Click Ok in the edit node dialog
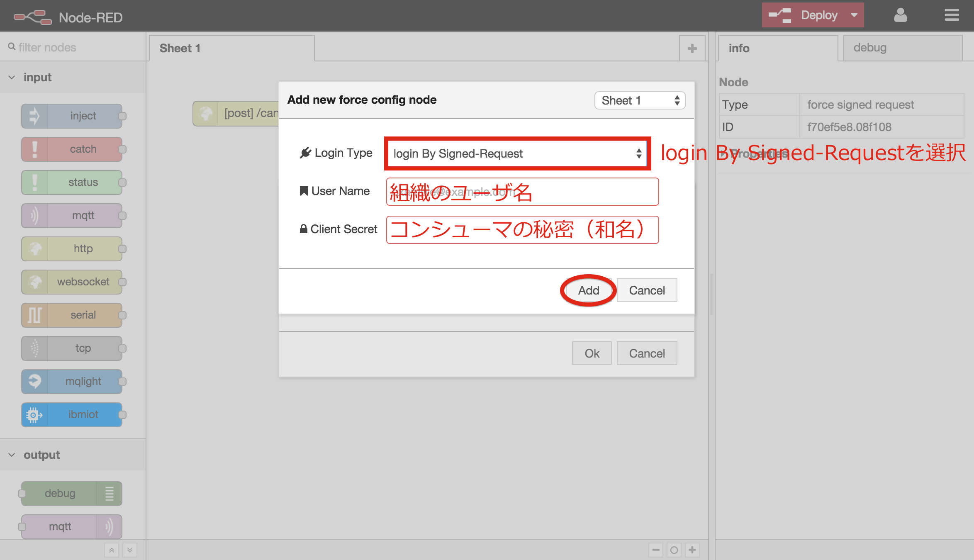 [592, 353]
